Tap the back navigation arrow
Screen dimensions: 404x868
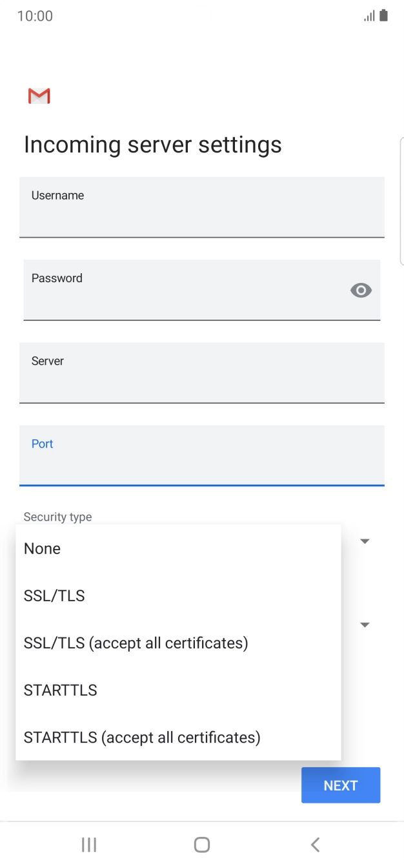pos(315,844)
